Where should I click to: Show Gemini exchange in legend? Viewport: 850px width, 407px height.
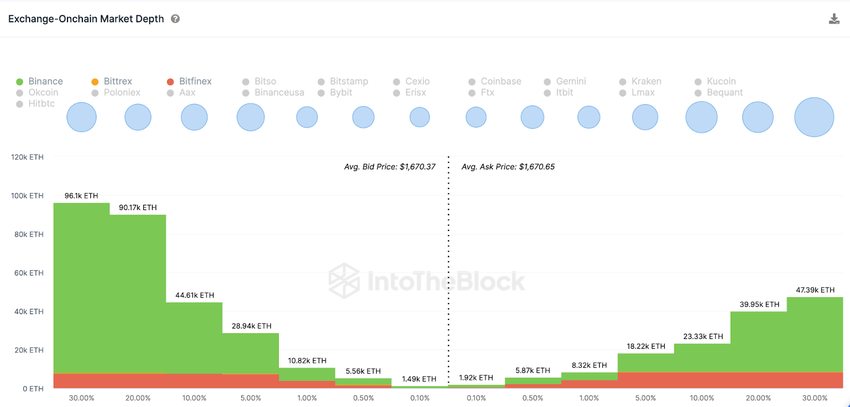click(570, 81)
